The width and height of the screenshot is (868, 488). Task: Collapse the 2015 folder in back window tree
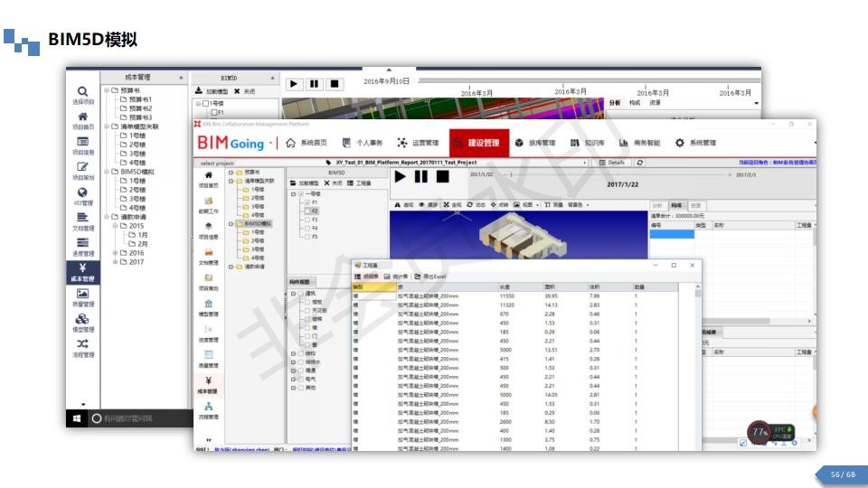coord(115,226)
